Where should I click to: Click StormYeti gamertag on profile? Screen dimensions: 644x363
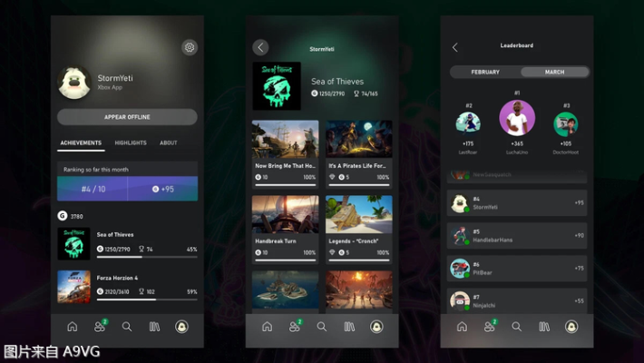[x=115, y=78]
